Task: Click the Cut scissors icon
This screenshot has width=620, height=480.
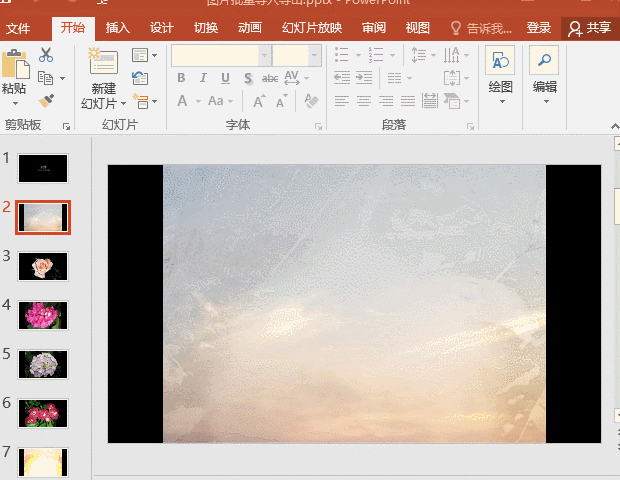Action: coord(46,55)
